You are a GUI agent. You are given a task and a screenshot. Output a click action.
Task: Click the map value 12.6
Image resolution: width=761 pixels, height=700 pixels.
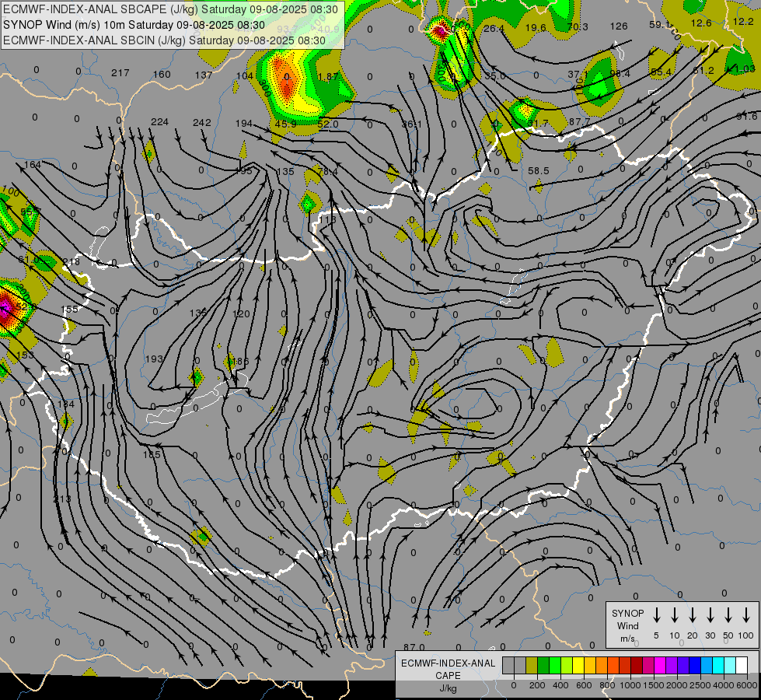(701, 23)
